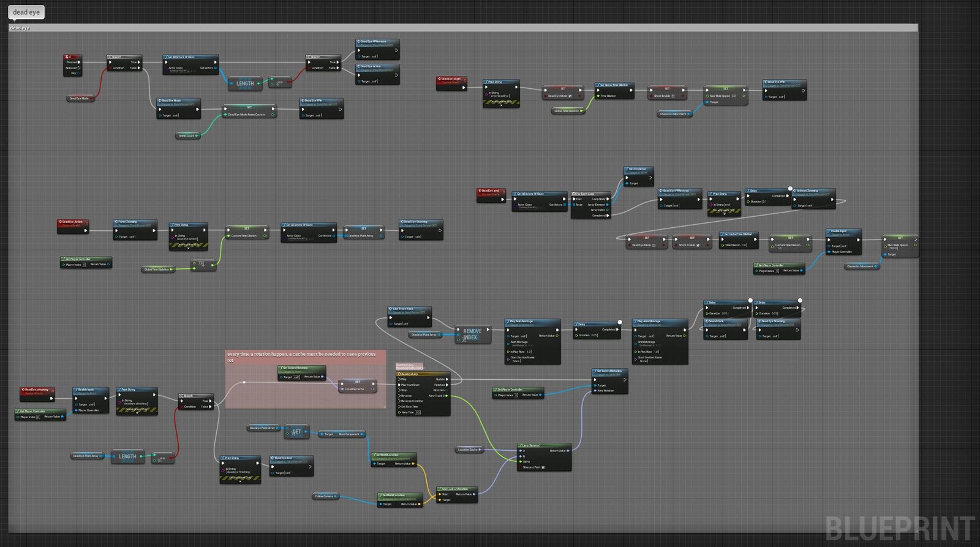The image size is (980, 547).
Task: Uncheck Dead Eye Mode in the DeadEye_begin chain
Action: tap(570, 96)
